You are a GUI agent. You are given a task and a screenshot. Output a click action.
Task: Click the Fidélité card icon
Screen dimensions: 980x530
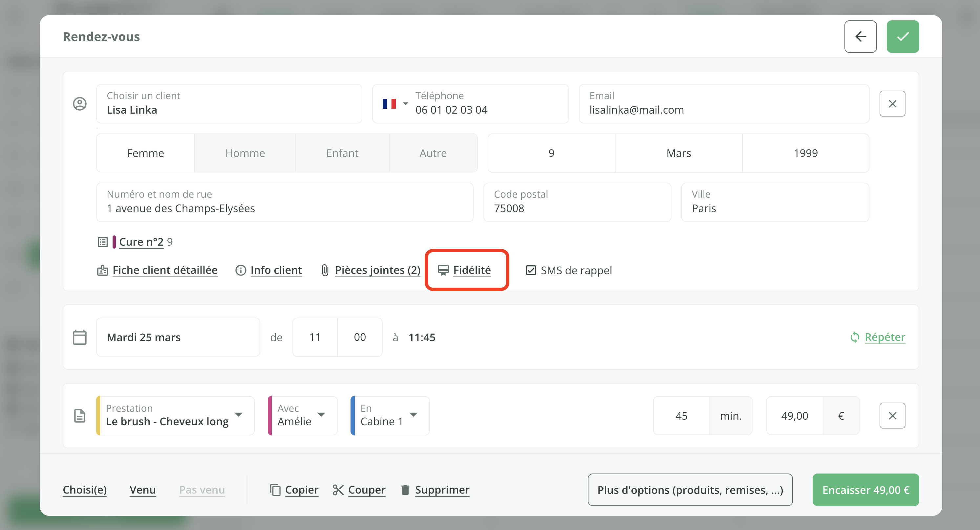(443, 270)
